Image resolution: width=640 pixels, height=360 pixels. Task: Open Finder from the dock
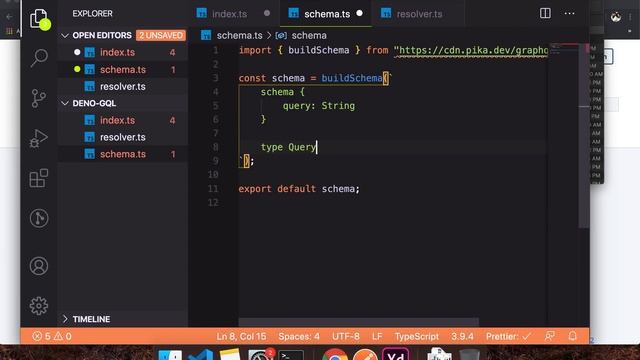click(x=170, y=355)
